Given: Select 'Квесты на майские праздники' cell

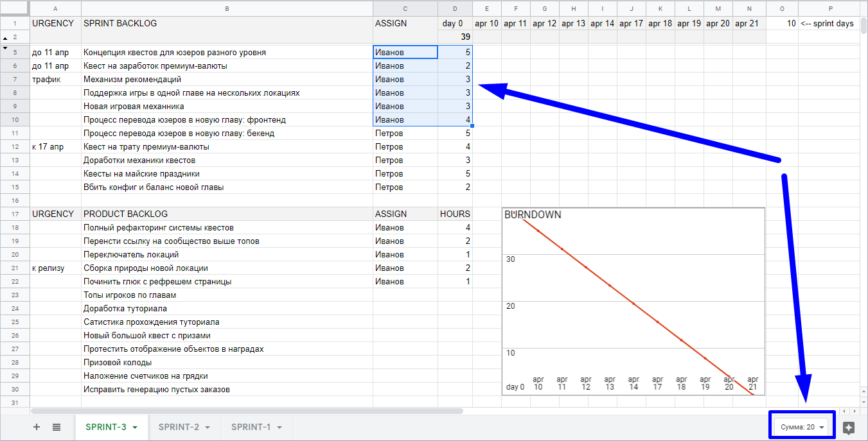Looking at the screenshot, I should pyautogui.click(x=227, y=173).
